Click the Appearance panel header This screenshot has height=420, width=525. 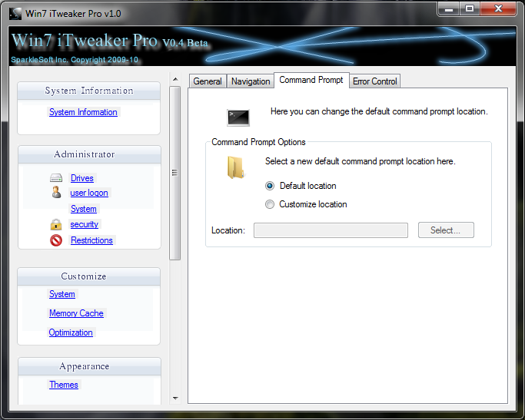pyautogui.click(x=89, y=366)
